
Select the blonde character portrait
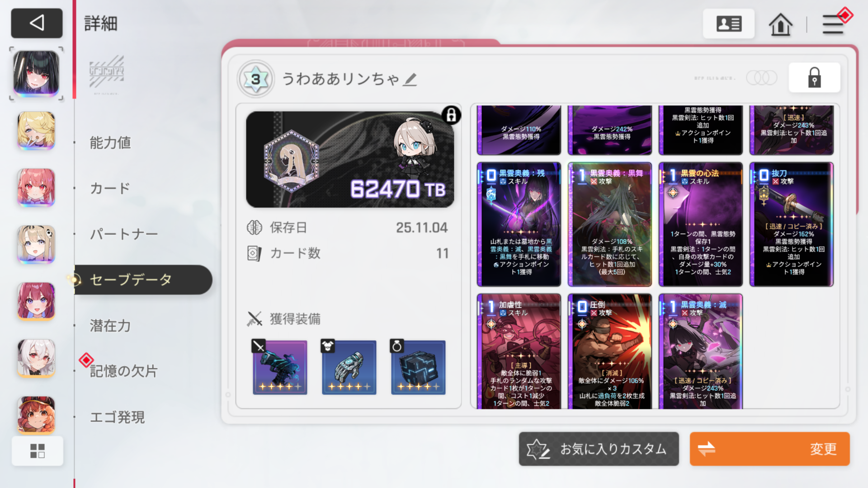tap(36, 131)
